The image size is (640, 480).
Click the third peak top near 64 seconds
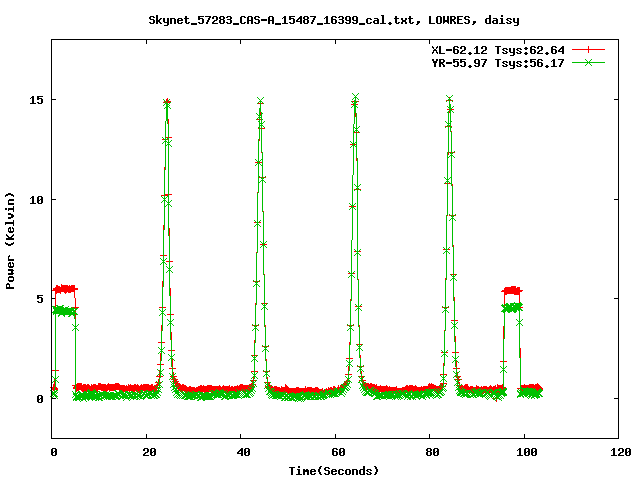pos(355,98)
